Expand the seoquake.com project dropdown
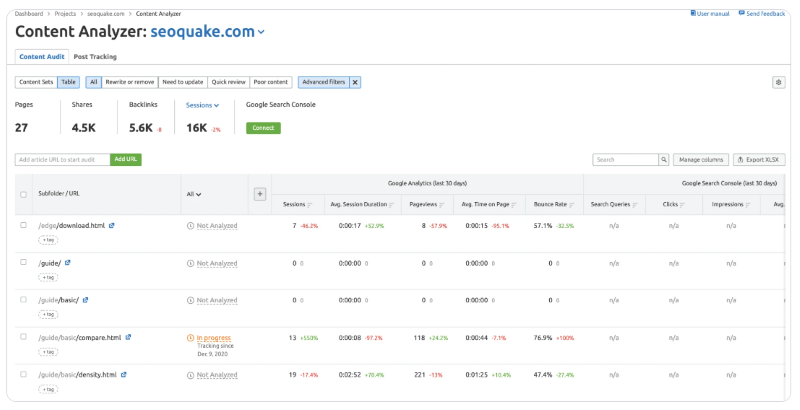800x410 pixels. pos(262,32)
